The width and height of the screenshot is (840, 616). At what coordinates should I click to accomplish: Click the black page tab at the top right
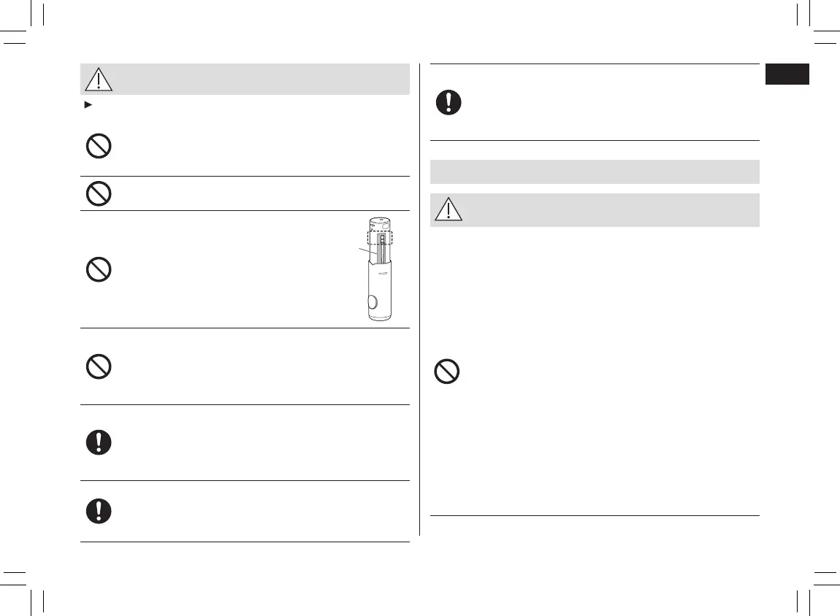pos(787,74)
